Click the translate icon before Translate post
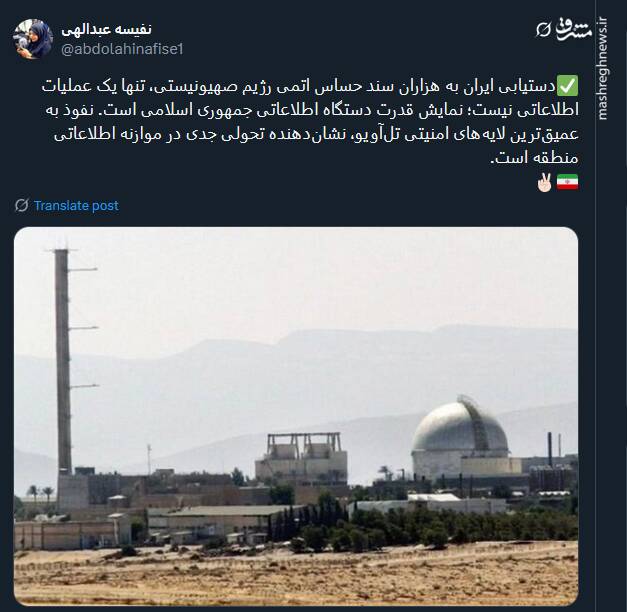Image resolution: width=627 pixels, height=612 pixels. [22, 205]
